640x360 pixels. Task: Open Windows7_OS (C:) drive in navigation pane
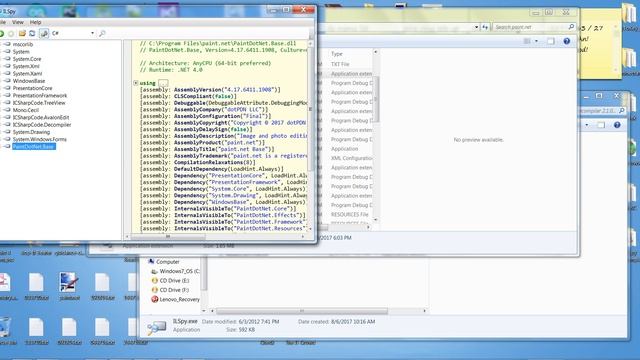pos(176,271)
